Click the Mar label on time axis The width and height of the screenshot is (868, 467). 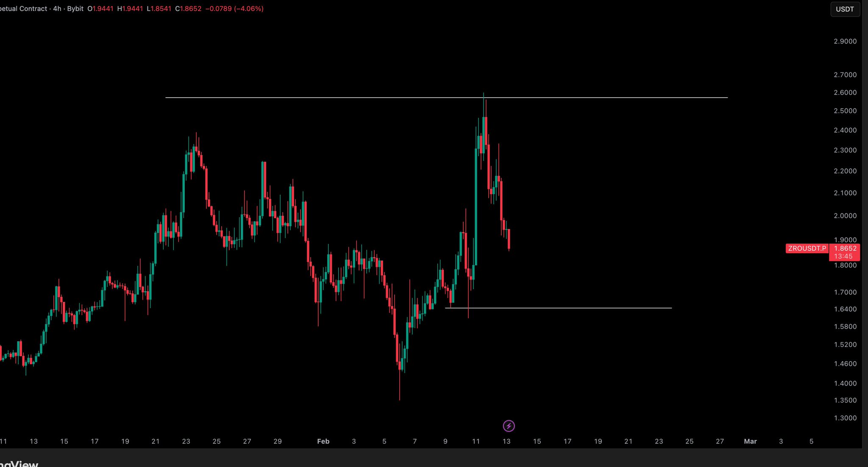750,441
